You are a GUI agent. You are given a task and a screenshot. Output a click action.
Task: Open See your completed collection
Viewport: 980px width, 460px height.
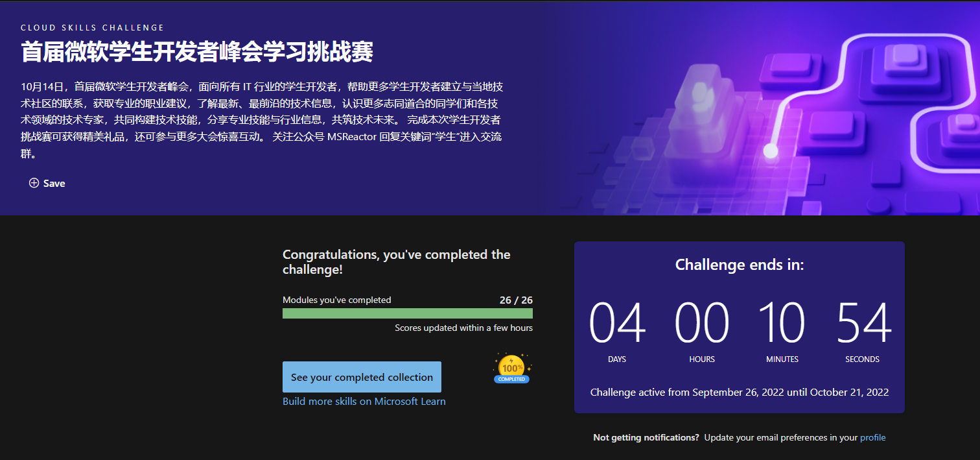coord(362,377)
